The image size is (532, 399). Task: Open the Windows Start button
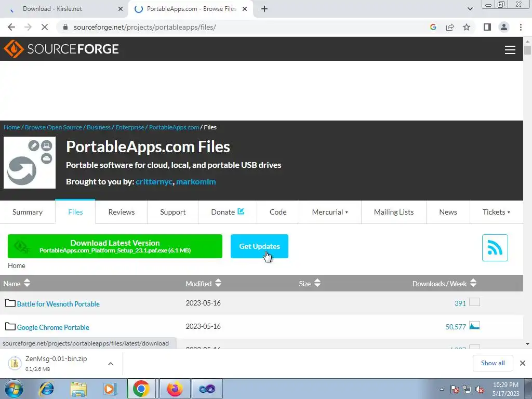[x=14, y=389]
